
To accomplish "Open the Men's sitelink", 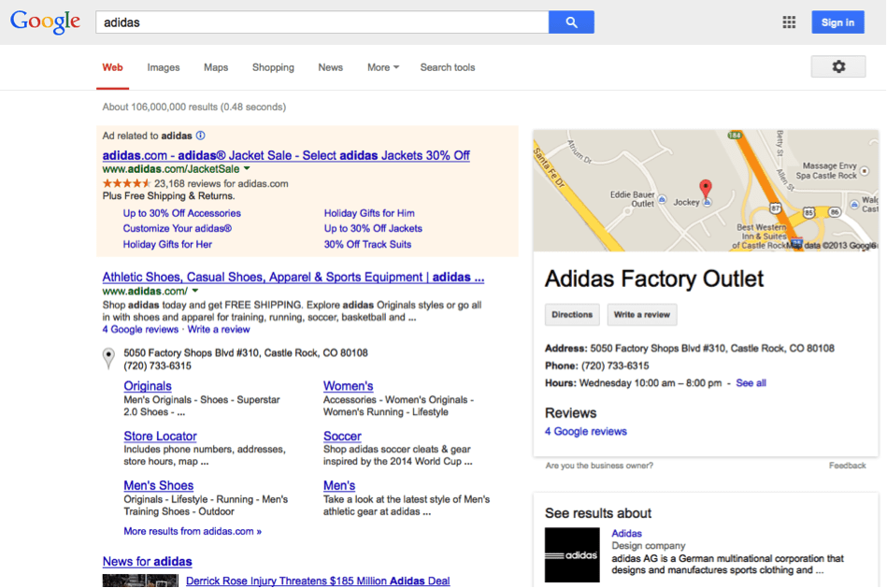I will tap(339, 485).
